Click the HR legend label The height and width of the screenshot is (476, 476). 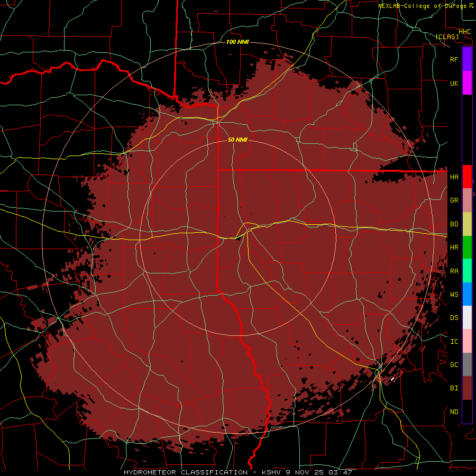454,248
